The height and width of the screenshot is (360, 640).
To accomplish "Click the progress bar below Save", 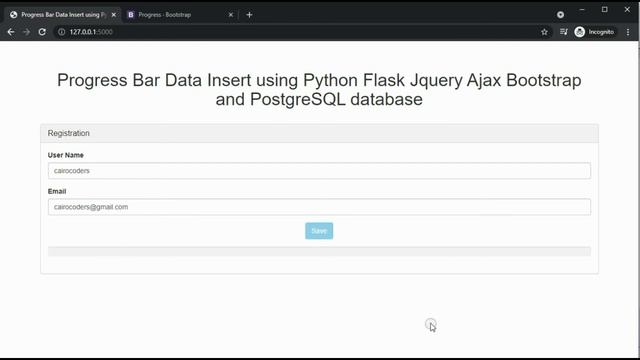I will pyautogui.click(x=319, y=251).
